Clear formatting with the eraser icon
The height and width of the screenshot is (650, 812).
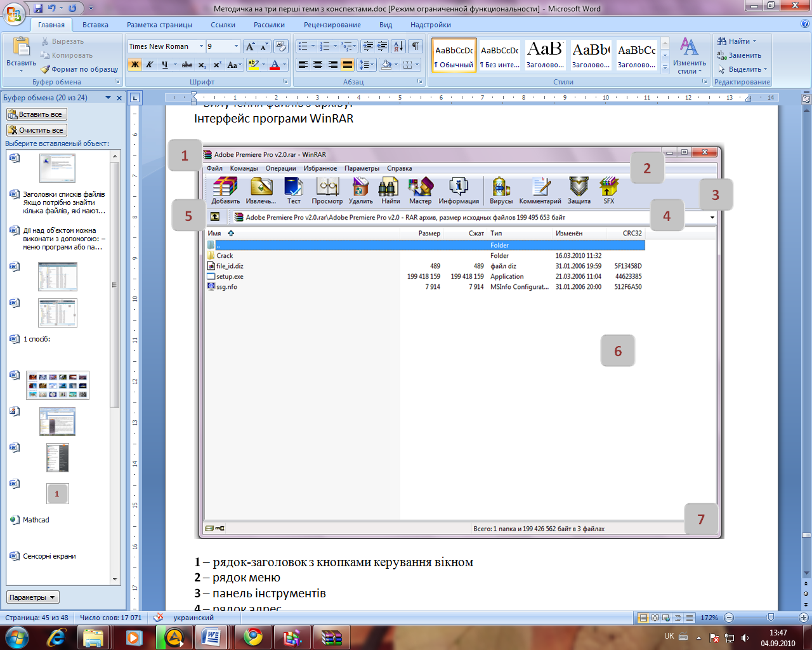(281, 46)
